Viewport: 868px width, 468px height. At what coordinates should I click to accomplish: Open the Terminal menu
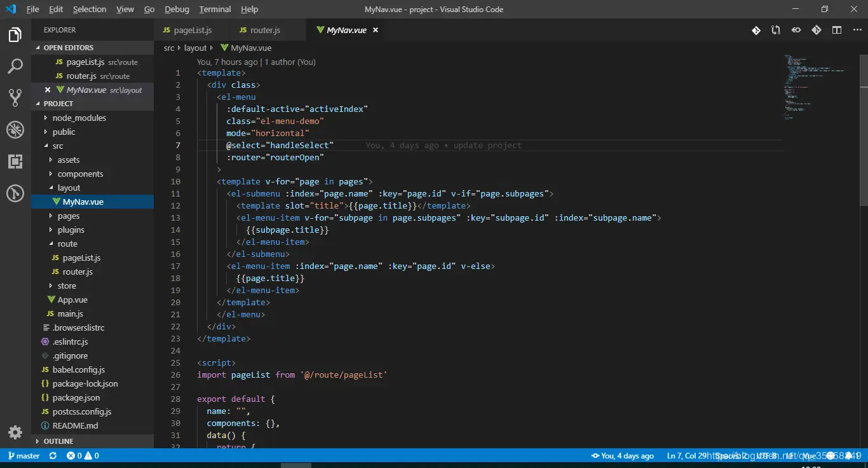tap(215, 9)
